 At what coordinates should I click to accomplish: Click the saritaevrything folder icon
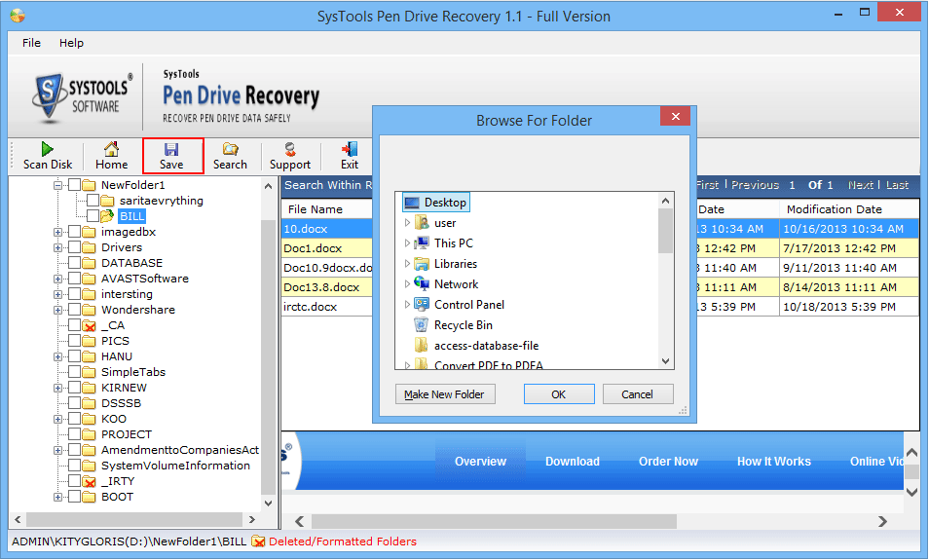point(107,201)
